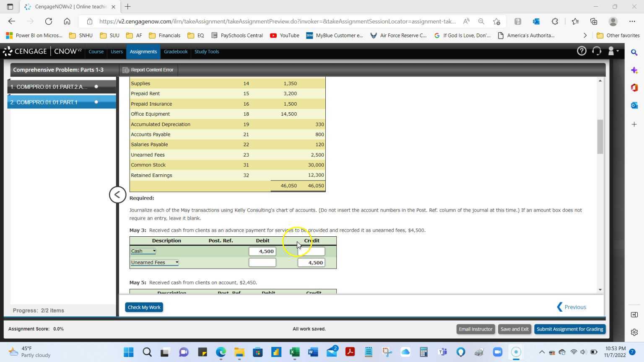Screen dimensions: 644x362
Task: Open the CNOW user profile menu
Action: pos(613,51)
